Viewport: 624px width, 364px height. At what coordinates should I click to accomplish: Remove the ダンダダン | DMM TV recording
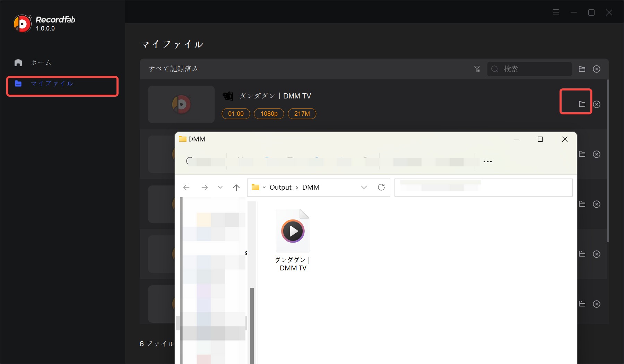coord(597,104)
